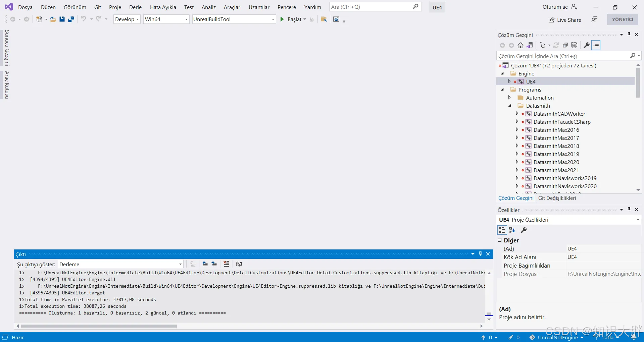This screenshot has width=644, height=342.
Task: Click the Çözüm Gezgini vertical scrollbar
Action: click(638, 83)
